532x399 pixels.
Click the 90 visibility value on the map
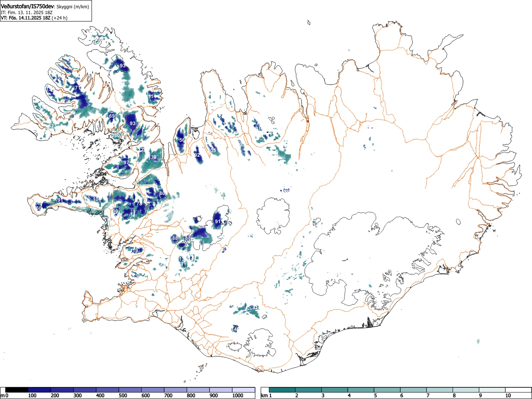(116, 212)
